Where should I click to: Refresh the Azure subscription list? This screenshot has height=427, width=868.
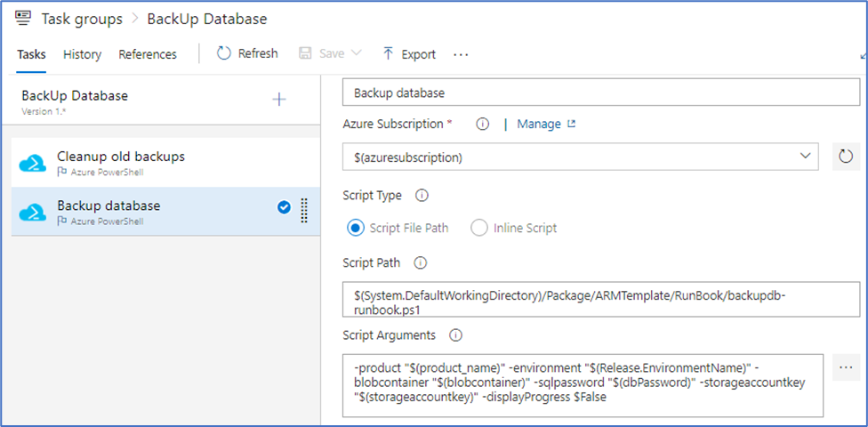coord(846,157)
